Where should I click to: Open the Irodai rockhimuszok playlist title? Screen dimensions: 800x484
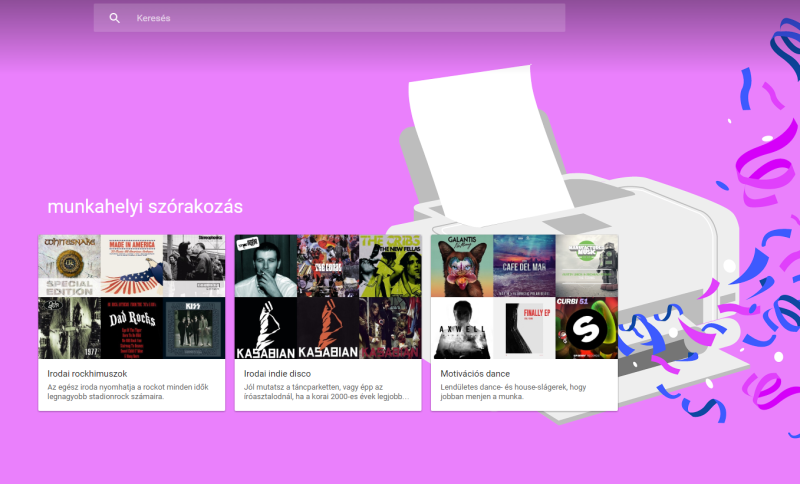pyautogui.click(x=87, y=373)
